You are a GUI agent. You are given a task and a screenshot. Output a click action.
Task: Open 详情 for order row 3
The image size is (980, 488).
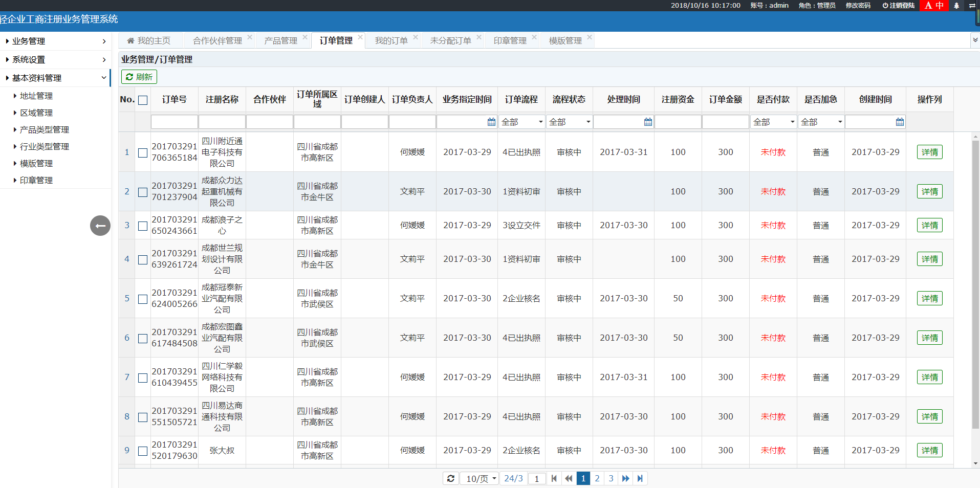[929, 226]
